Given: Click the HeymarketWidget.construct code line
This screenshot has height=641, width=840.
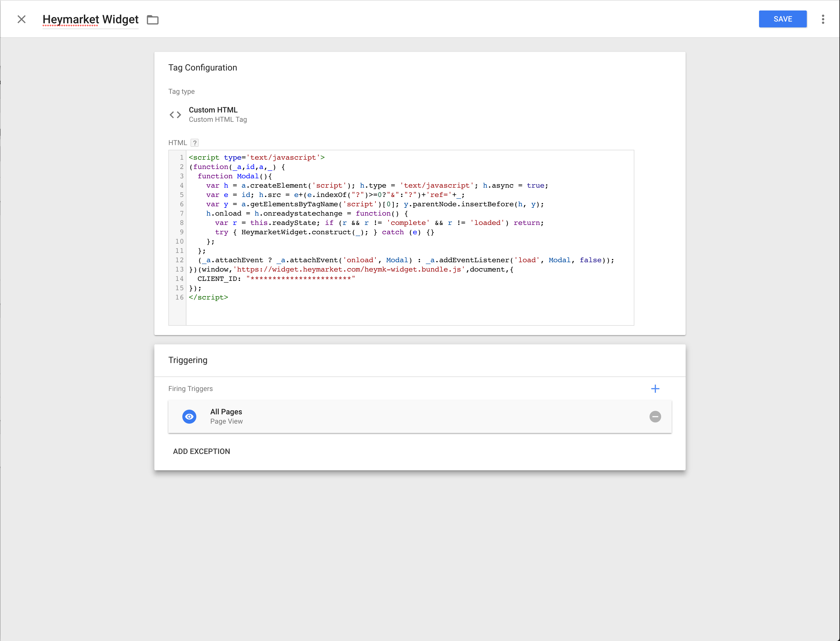Looking at the screenshot, I should tap(324, 232).
